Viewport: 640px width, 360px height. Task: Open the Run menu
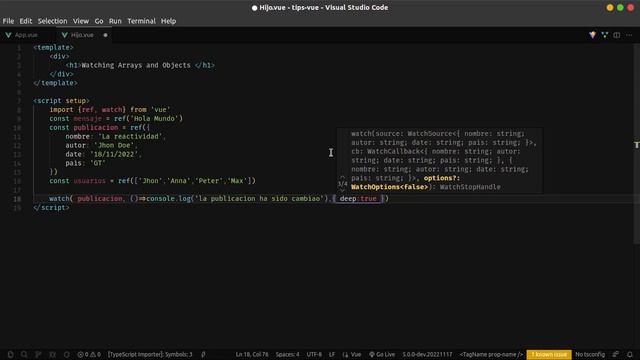pos(115,21)
